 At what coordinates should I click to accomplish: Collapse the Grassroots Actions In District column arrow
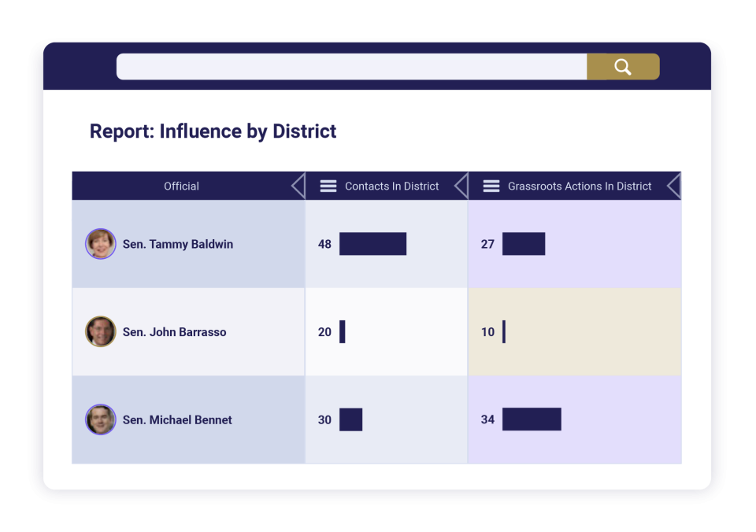pyautogui.click(x=673, y=187)
